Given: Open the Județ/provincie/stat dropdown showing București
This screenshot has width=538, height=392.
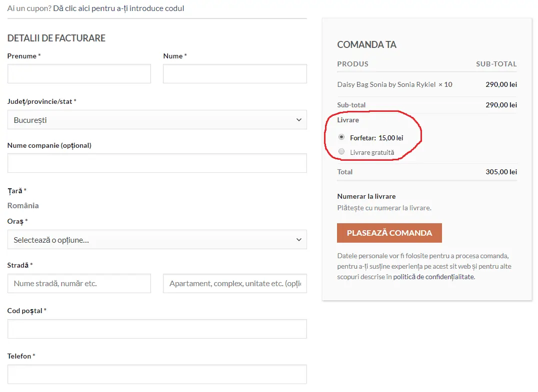Looking at the screenshot, I should [x=157, y=119].
